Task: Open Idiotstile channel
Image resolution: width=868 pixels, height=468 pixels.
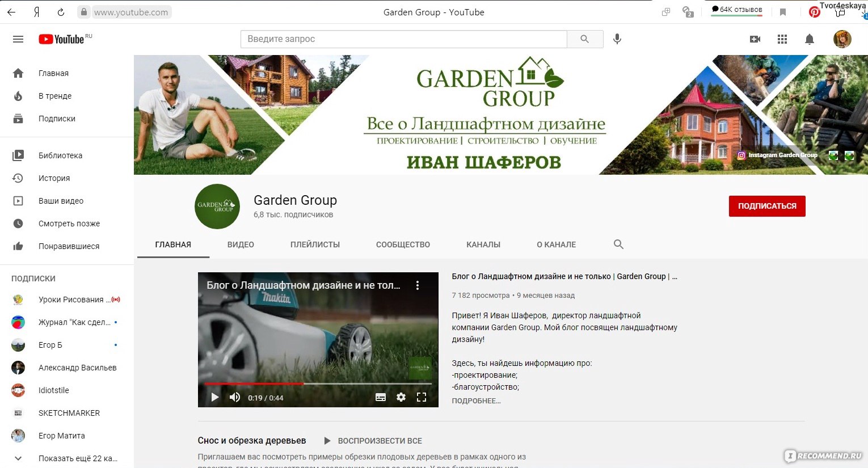Action: pos(67,390)
